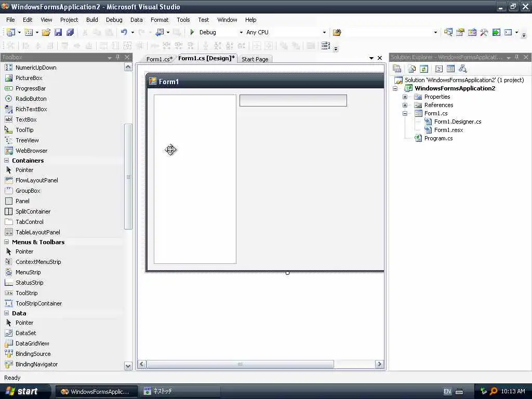The height and width of the screenshot is (399, 532).
Task: Select Form1.Designer.cs in Solution Explorer
Action: coord(457,122)
